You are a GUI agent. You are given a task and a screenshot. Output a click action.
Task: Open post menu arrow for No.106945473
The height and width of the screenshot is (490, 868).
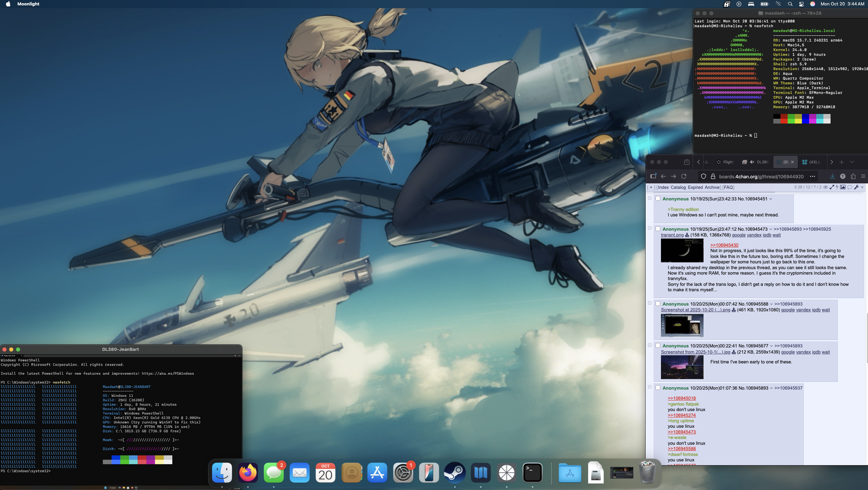(771, 229)
